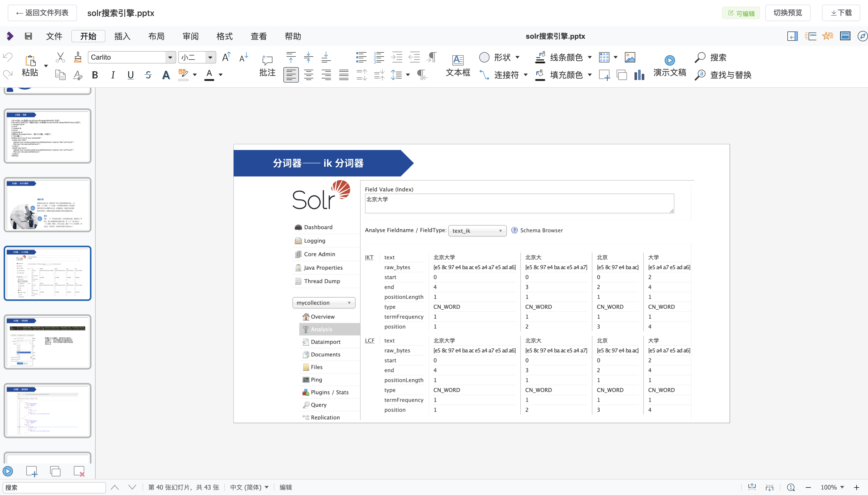Click the 返回文件列表 button

pos(42,13)
